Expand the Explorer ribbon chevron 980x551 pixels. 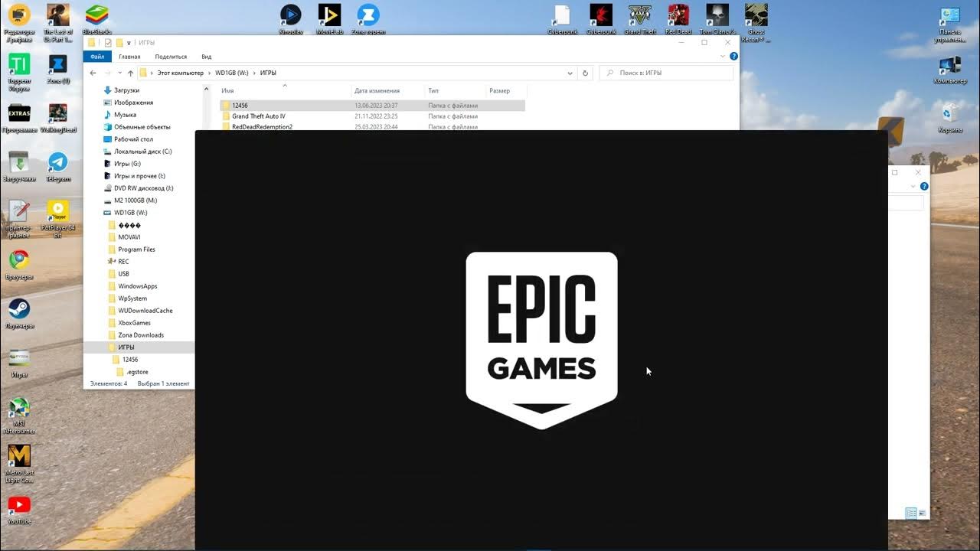tap(723, 57)
